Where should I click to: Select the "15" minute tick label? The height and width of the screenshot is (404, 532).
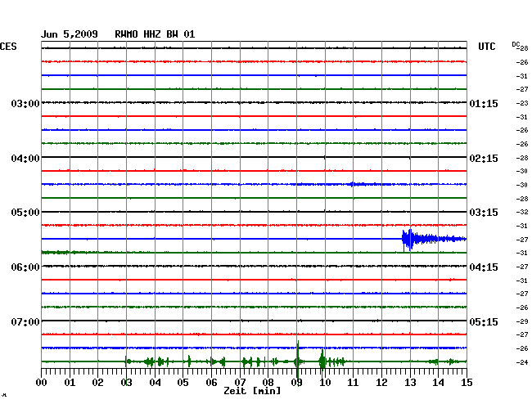[x=467, y=383]
